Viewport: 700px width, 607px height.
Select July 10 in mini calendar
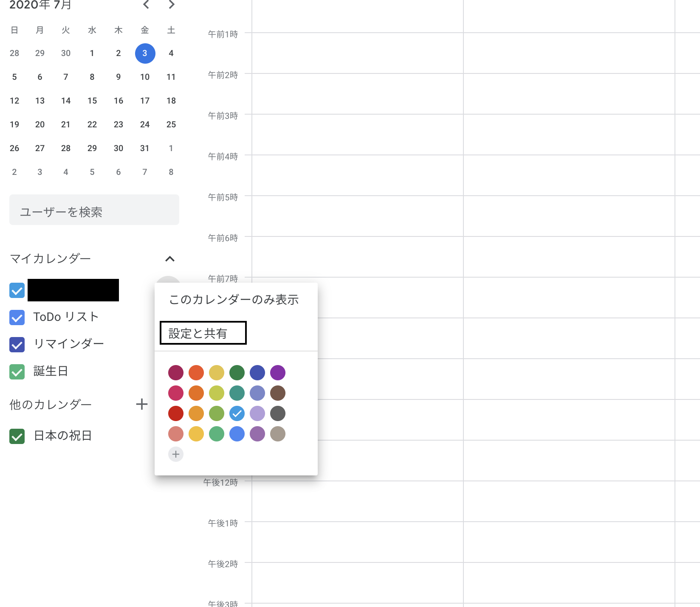click(145, 77)
